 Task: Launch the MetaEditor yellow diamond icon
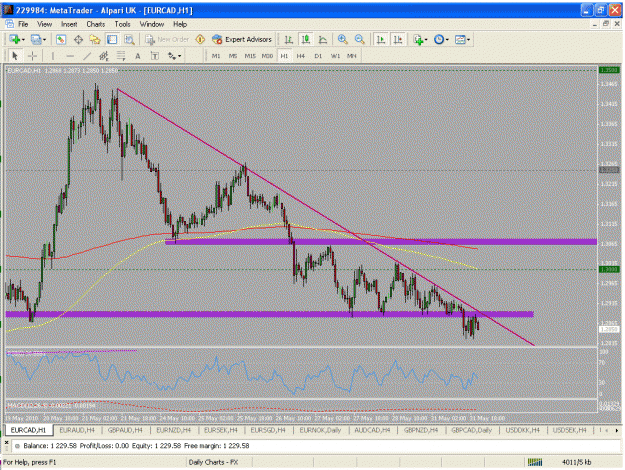(200, 39)
